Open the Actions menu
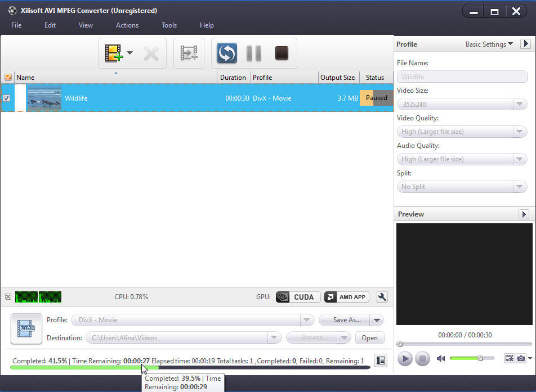This screenshot has width=536, height=392. tap(127, 25)
